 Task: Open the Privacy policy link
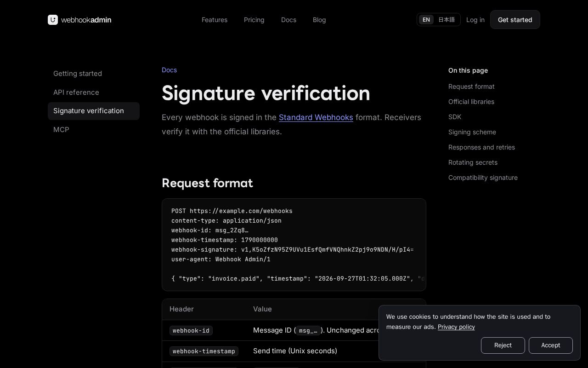(456, 327)
